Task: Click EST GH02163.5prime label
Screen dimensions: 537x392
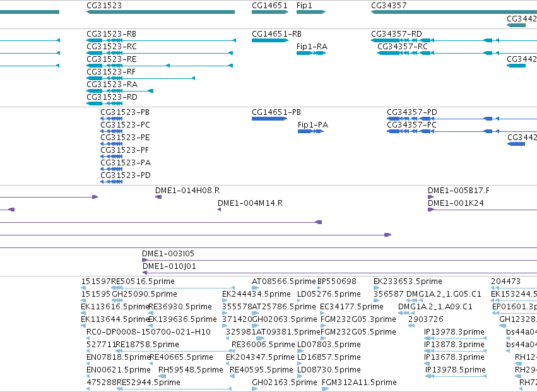Action: click(x=285, y=383)
